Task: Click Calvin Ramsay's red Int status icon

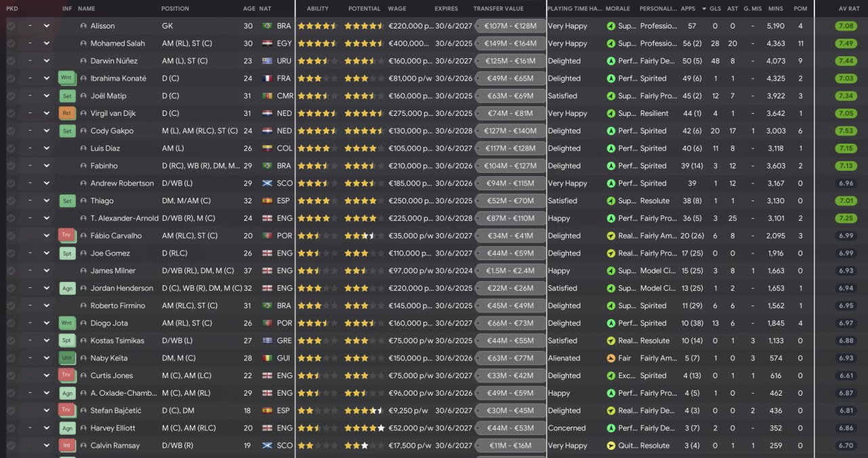Action: pos(66,446)
